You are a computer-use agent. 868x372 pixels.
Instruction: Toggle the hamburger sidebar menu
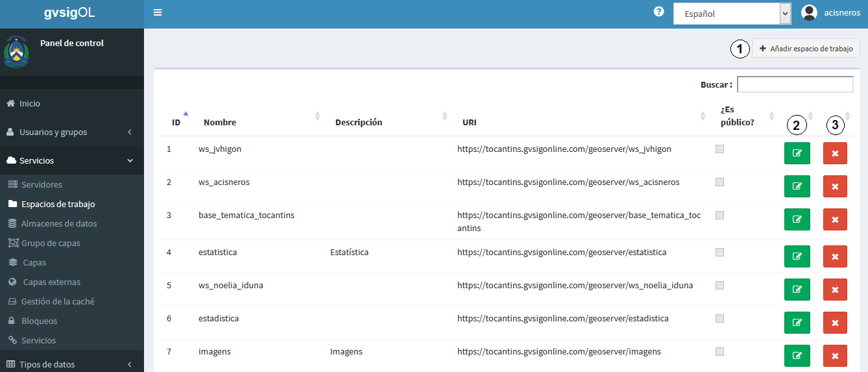pyautogui.click(x=158, y=12)
